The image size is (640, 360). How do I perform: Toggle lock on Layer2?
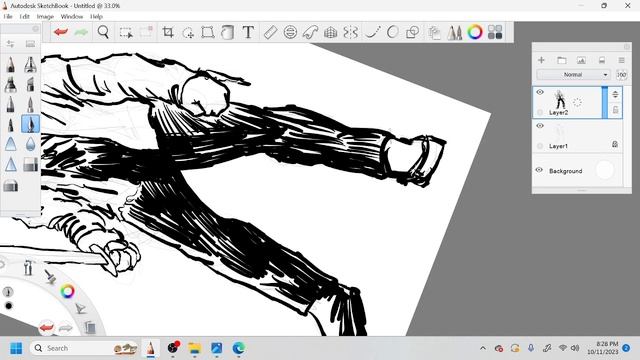coord(615,110)
